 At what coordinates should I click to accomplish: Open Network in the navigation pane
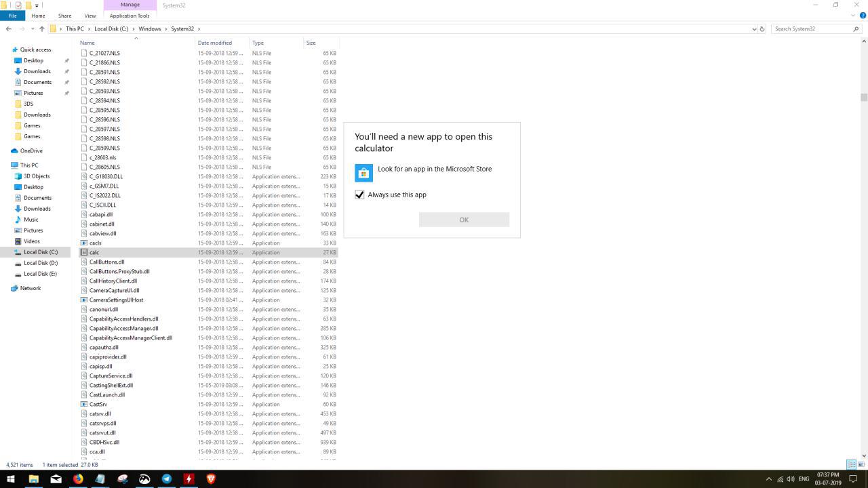tap(31, 288)
